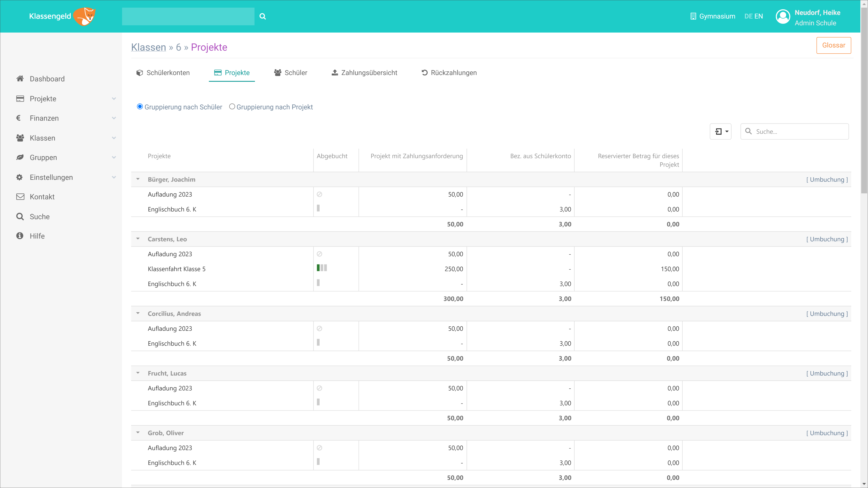Click the Schüler group icon in tabs
This screenshot has height=488, width=868.
coord(278,72)
